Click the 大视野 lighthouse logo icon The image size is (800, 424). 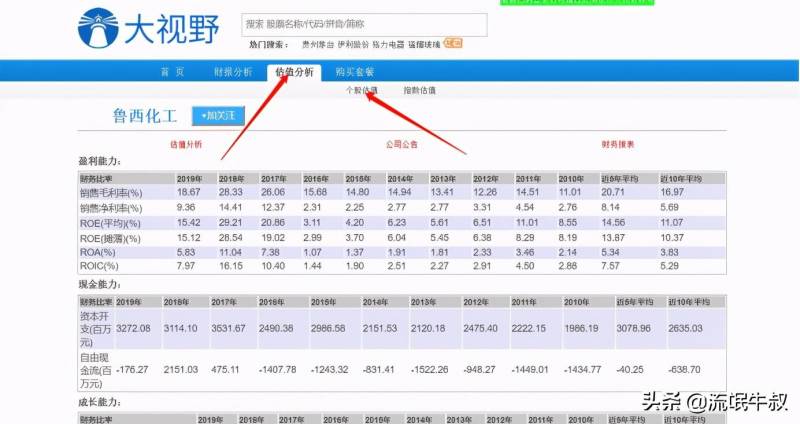point(98,28)
